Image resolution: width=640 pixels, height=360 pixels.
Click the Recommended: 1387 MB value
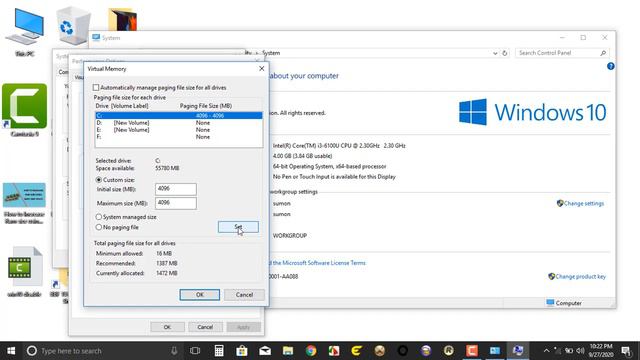167,263
